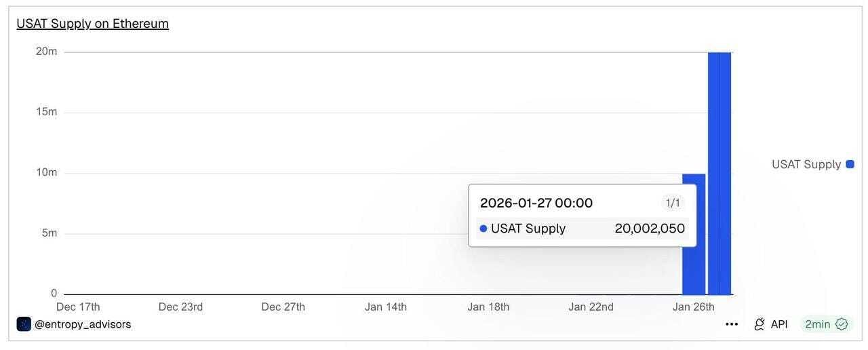
Task: Click the 20,002,050 value in the tooltip
Action: [650, 229]
